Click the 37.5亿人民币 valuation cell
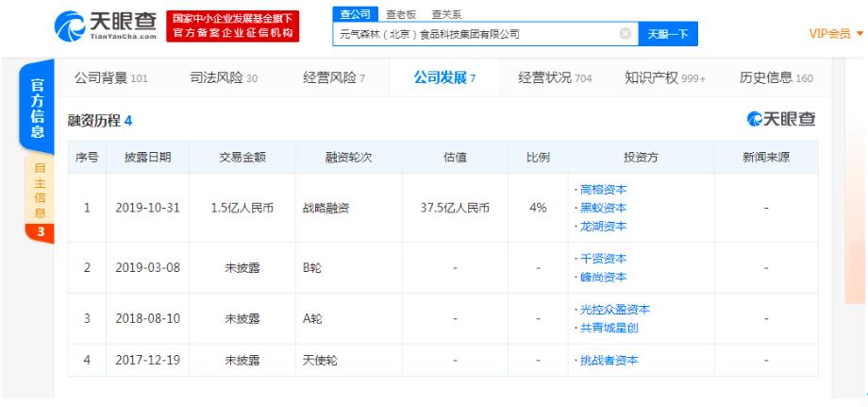Viewport: 868px width, 407px height. pos(455,208)
